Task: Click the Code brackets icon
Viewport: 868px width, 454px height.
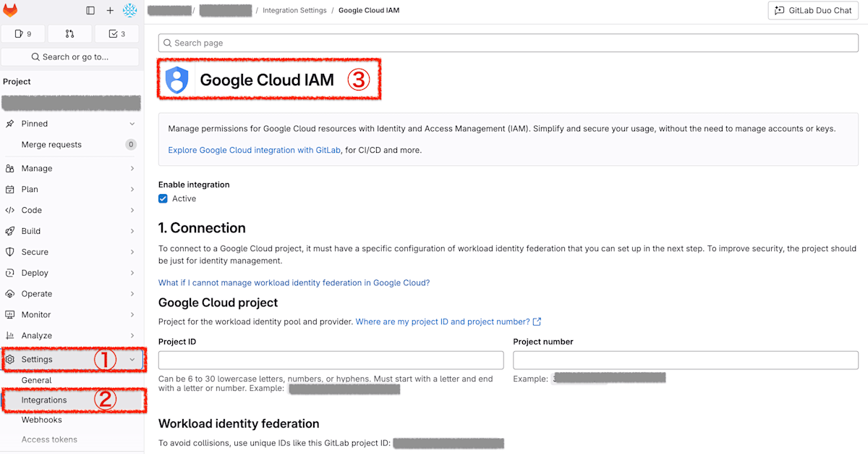Action: (9, 211)
